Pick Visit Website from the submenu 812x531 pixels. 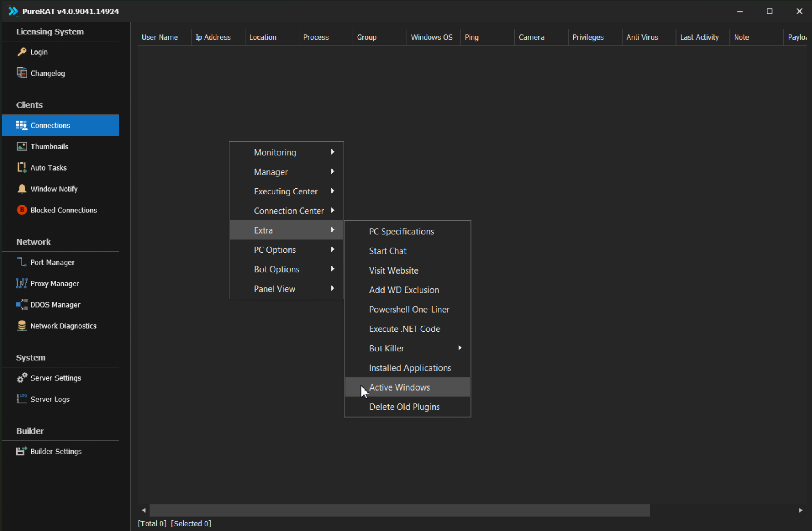coord(407,270)
